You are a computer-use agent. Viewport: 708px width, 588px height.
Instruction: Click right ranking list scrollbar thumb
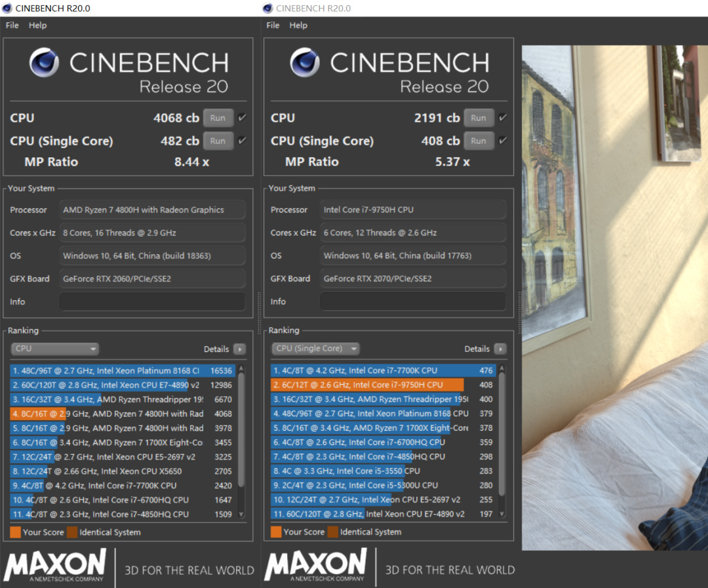coord(501,434)
